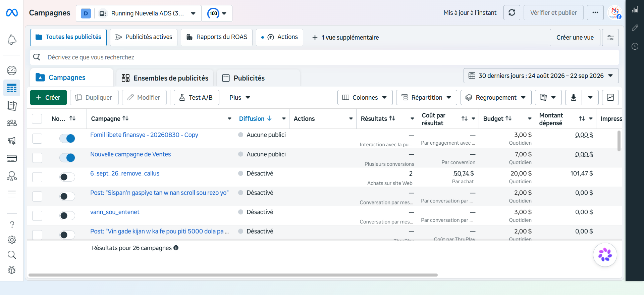Open billing card icon in sidebar
644x295 pixels.
click(x=12, y=158)
